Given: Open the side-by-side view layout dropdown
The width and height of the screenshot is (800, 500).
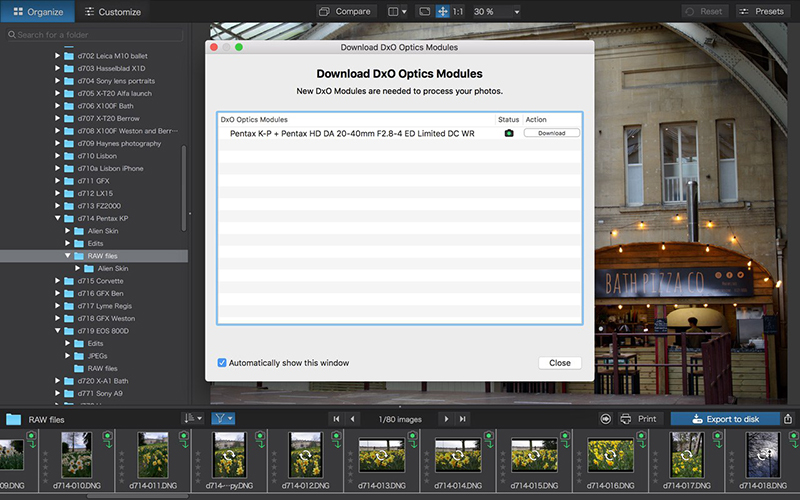Looking at the screenshot, I should click(397, 12).
